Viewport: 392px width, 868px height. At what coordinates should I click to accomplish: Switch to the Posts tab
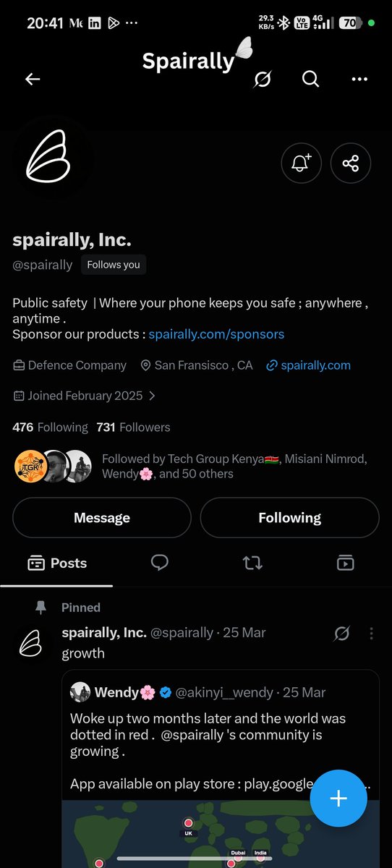56,563
